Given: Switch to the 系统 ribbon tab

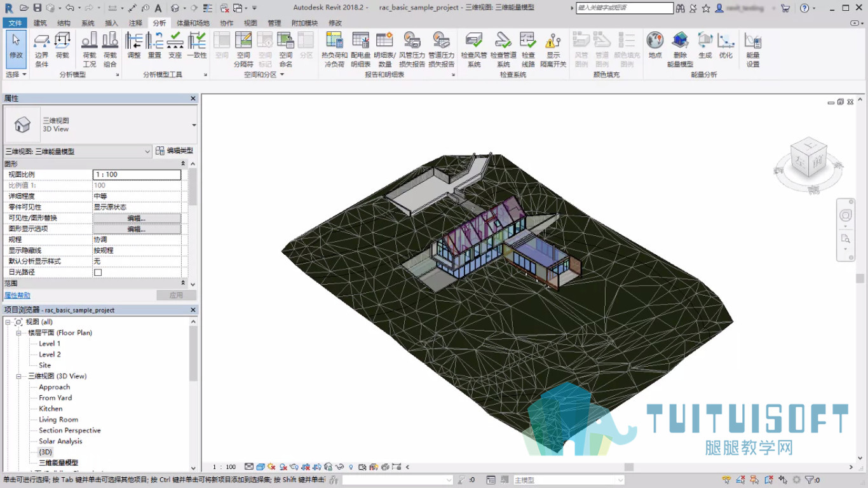Looking at the screenshot, I should click(x=88, y=23).
